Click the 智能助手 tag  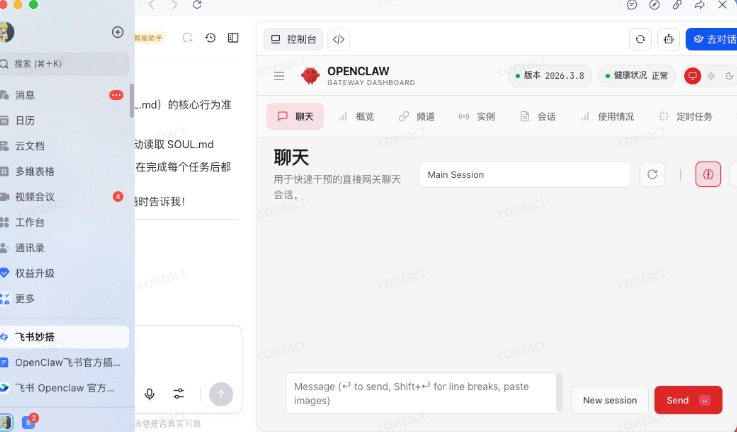pos(149,38)
